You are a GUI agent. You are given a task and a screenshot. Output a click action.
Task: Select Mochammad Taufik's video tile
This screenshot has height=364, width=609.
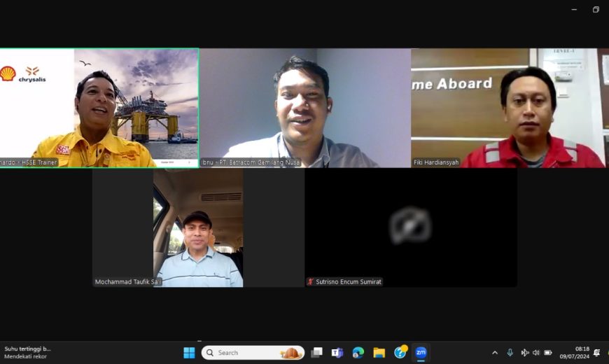click(199, 228)
